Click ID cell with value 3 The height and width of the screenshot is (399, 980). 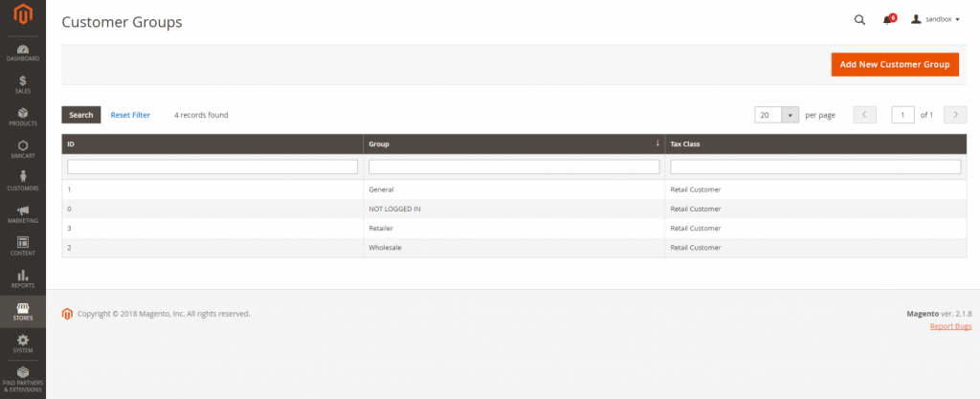pos(212,228)
